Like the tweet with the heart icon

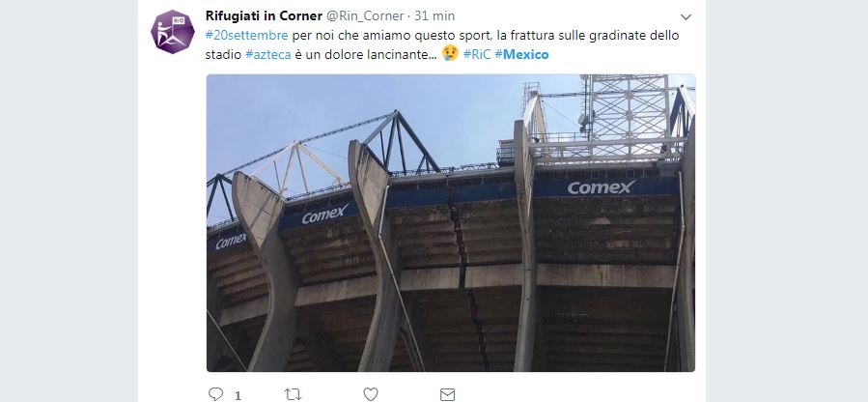coord(370,394)
